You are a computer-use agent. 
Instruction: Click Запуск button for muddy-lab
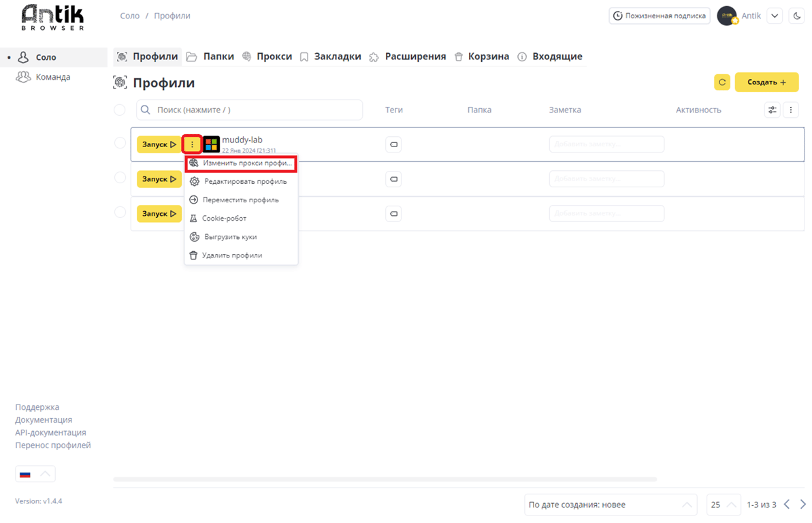[x=159, y=144]
